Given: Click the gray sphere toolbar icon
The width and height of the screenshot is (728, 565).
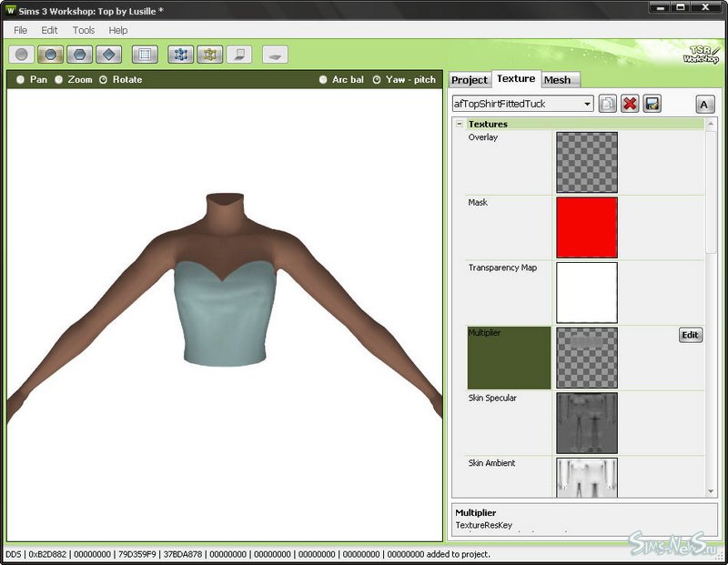Looking at the screenshot, I should 23,55.
